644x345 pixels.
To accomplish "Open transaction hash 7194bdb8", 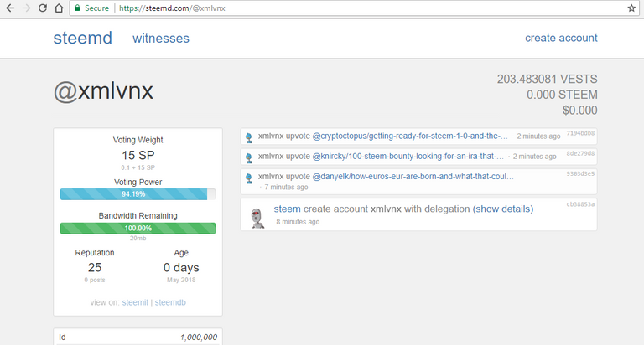I will [x=580, y=133].
